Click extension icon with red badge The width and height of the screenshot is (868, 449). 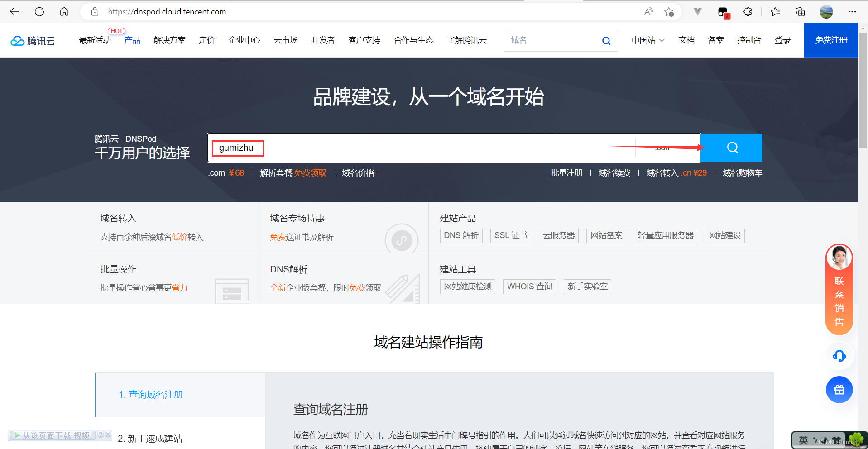724,12
